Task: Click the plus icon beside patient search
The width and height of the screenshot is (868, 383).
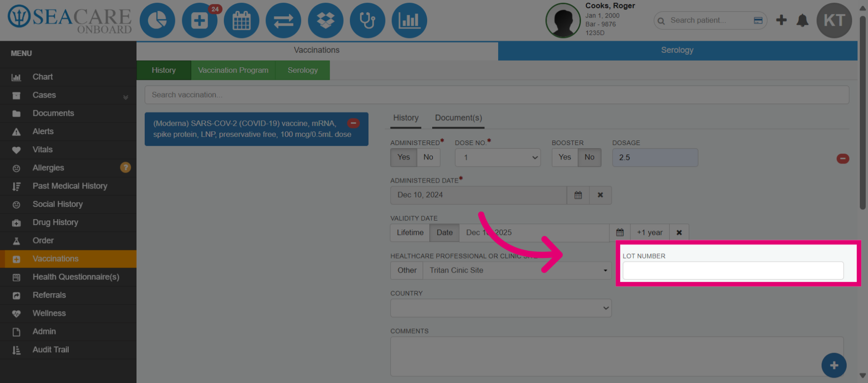Action: click(x=781, y=20)
